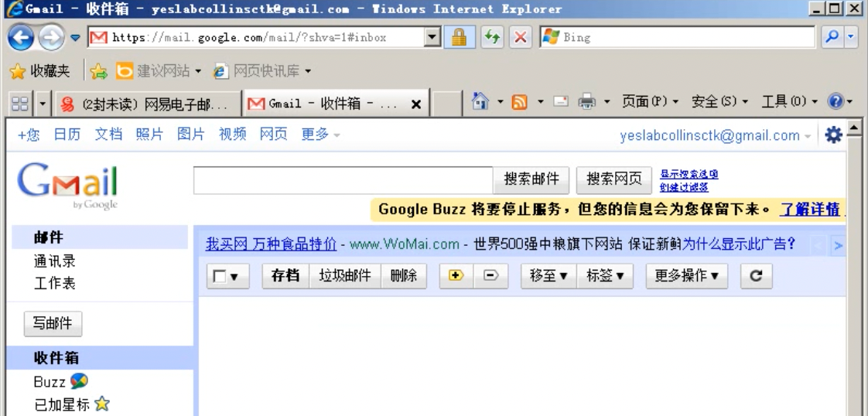Image resolution: width=868 pixels, height=416 pixels.
Task: Click the 创建过滤器 link
Action: pos(684,188)
